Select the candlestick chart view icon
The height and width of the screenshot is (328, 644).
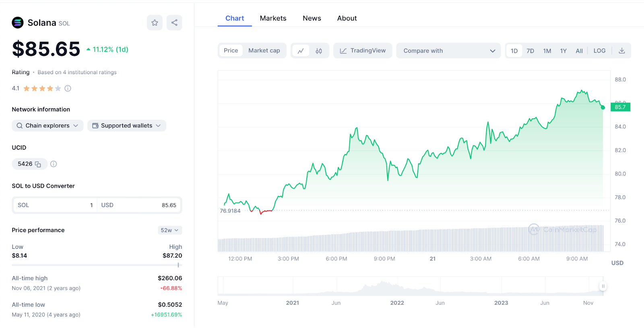tap(319, 51)
